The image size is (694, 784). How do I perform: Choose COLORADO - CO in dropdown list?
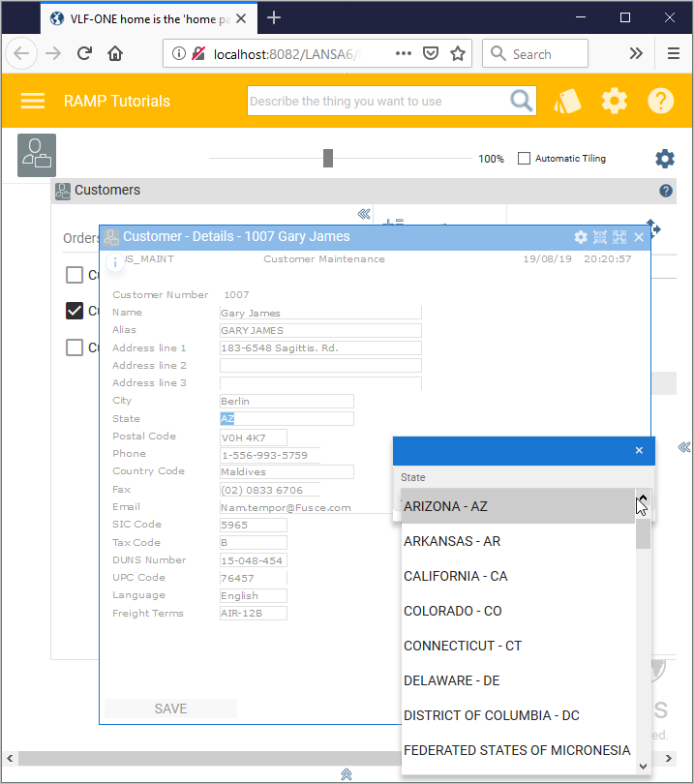click(453, 611)
